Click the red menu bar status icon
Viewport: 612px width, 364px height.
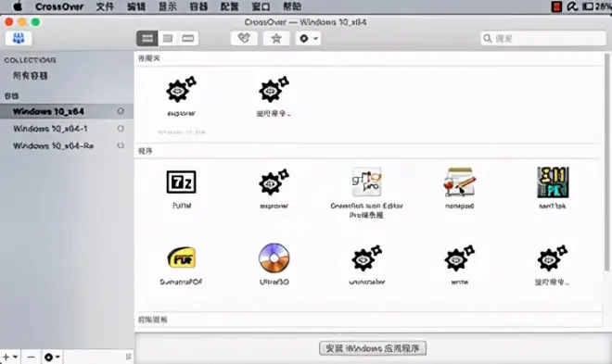[x=556, y=6]
